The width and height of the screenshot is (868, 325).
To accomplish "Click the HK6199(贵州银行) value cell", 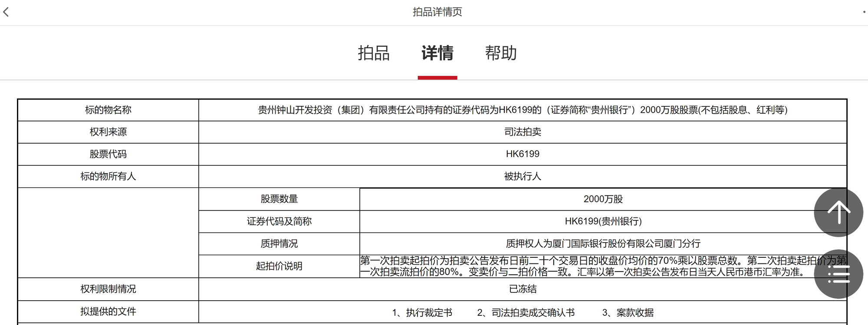I will (603, 221).
